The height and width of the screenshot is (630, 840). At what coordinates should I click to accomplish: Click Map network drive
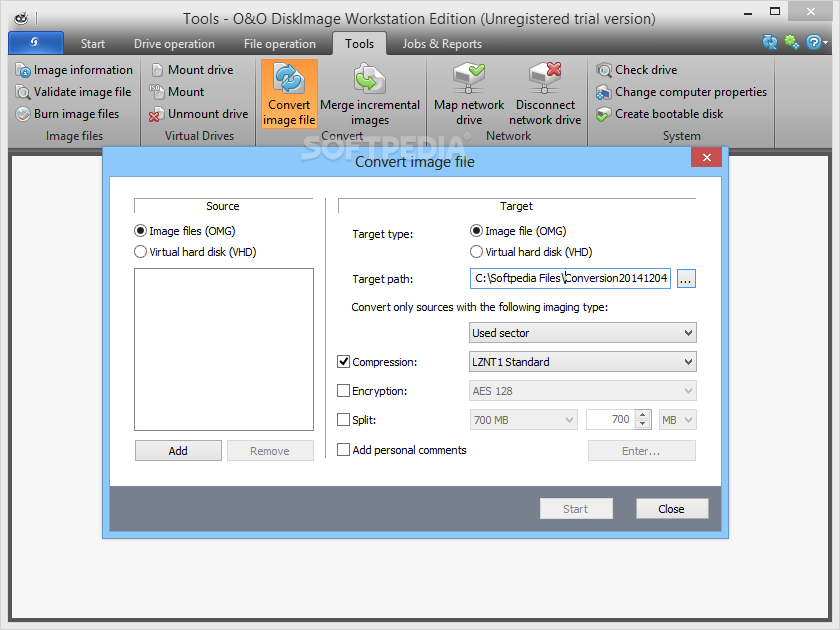pyautogui.click(x=469, y=94)
